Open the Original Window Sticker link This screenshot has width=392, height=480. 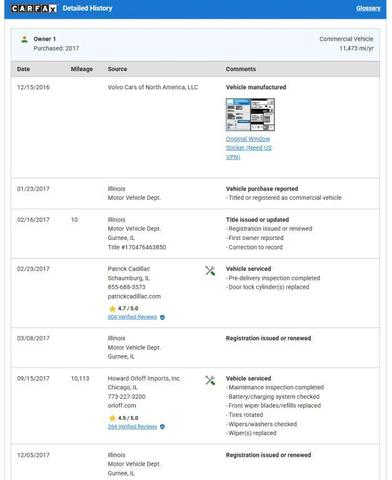[249, 148]
